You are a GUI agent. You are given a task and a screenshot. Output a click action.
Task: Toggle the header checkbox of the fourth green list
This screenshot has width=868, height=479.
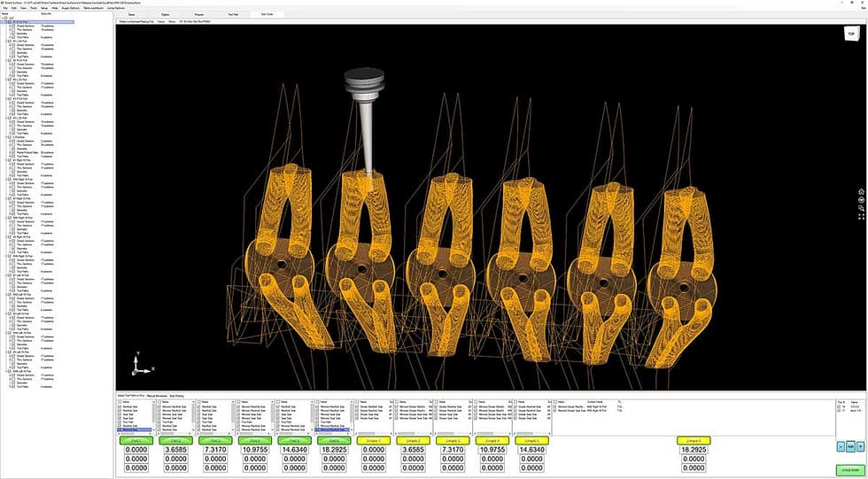(x=238, y=402)
